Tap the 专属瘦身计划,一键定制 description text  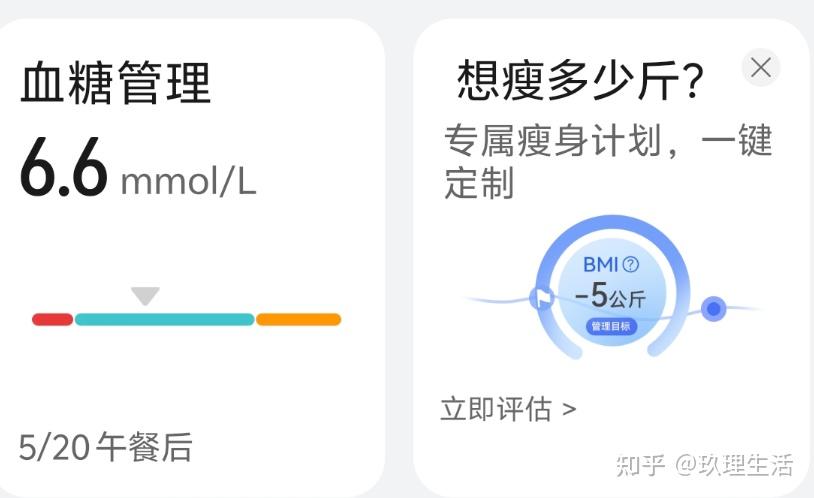point(608,161)
